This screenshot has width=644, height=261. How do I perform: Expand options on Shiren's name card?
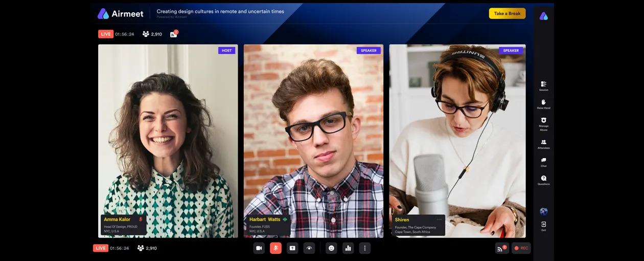(x=439, y=220)
